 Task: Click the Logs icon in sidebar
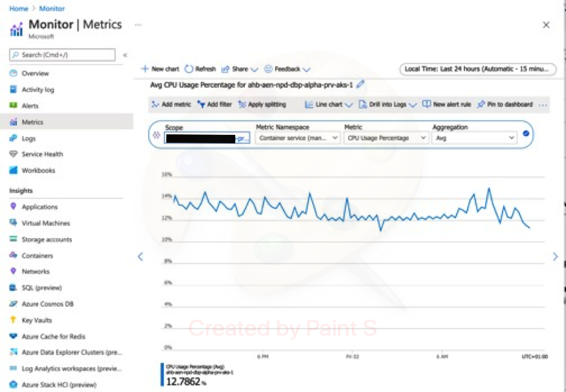click(13, 139)
